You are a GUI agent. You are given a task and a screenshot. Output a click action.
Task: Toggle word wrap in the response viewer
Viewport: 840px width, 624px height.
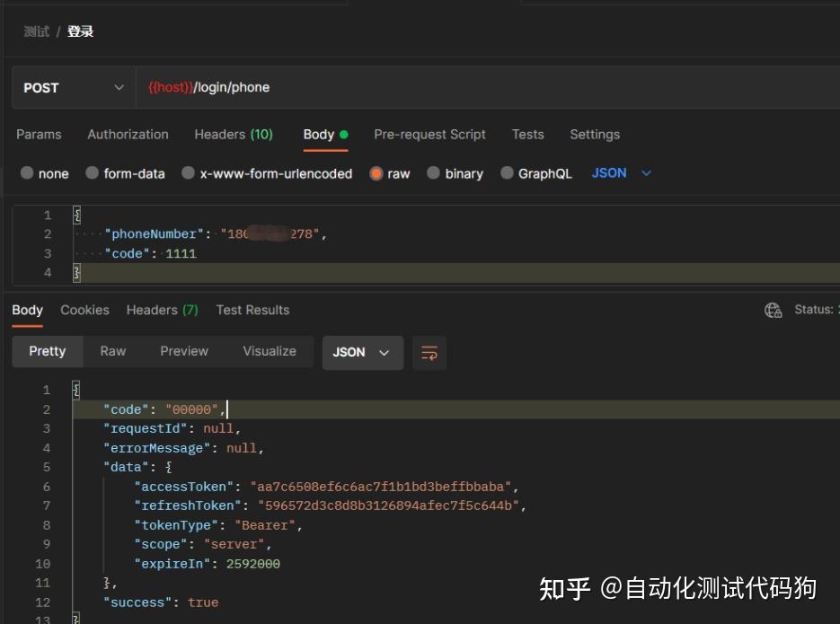click(429, 353)
